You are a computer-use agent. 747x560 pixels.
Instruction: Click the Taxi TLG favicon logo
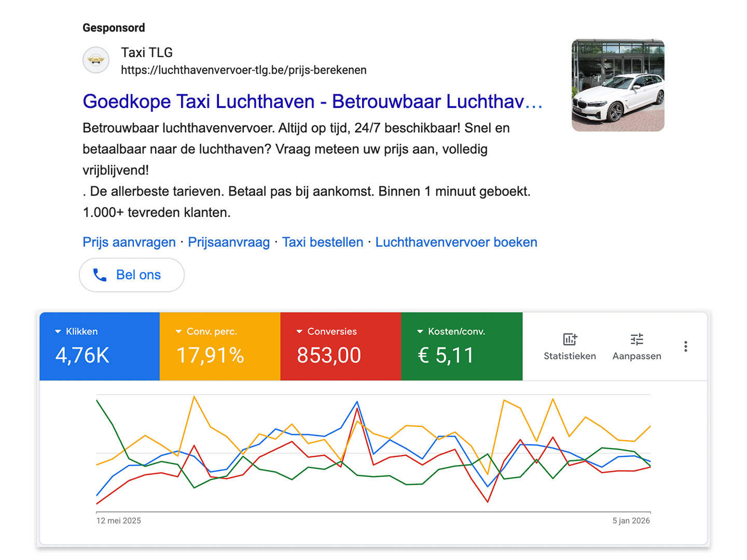tap(96, 60)
